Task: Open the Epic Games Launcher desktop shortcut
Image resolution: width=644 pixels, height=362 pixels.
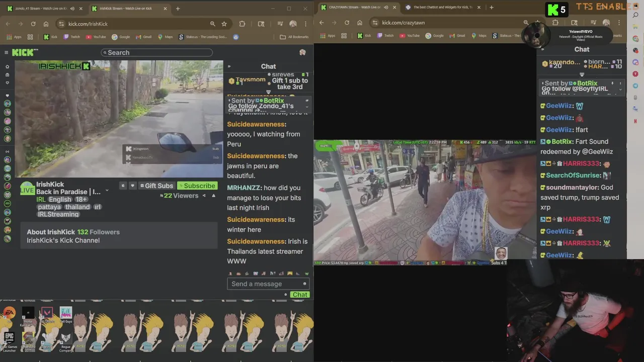Action: pos(9,342)
